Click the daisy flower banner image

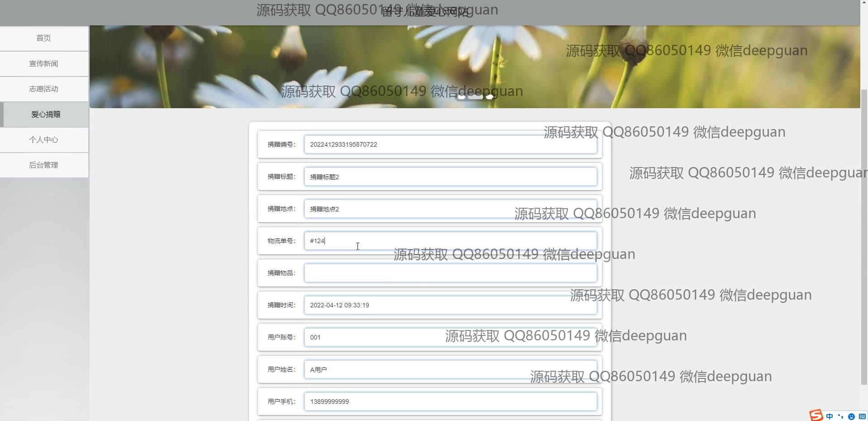tap(475, 67)
